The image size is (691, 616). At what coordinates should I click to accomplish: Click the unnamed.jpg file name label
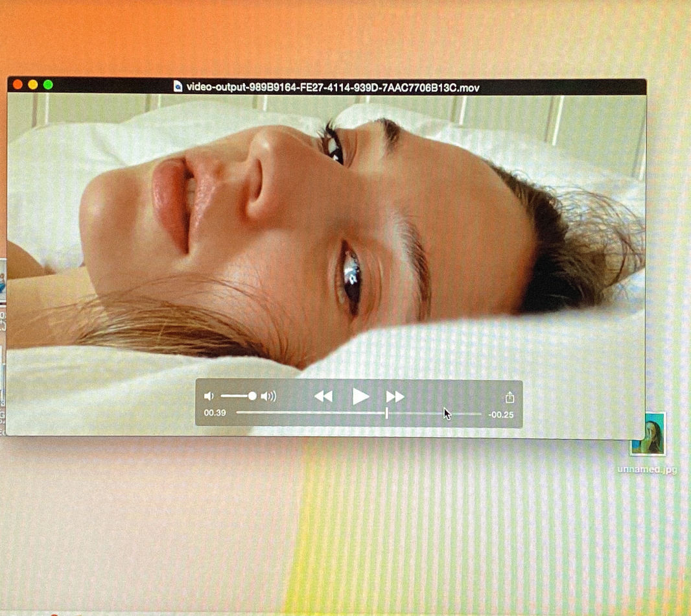[x=647, y=469]
